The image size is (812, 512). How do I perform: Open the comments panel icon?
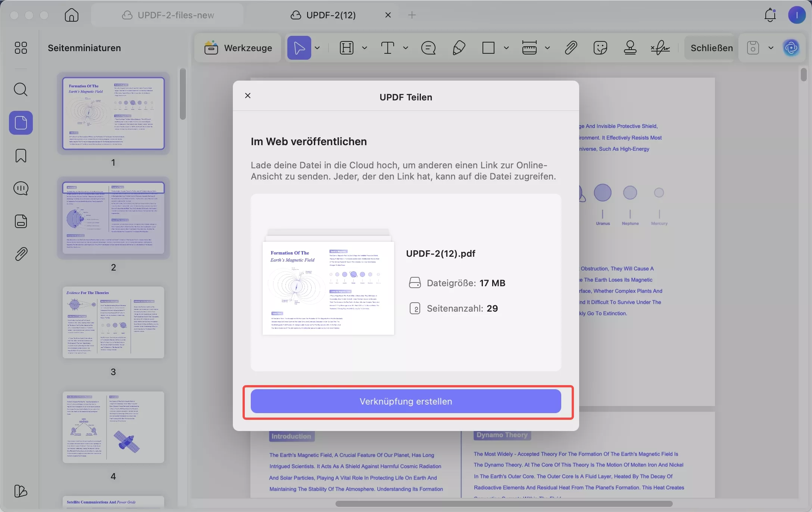[21, 188]
